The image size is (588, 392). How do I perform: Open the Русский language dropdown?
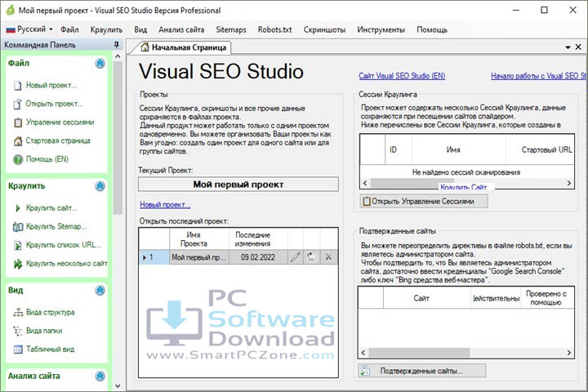coord(31,29)
